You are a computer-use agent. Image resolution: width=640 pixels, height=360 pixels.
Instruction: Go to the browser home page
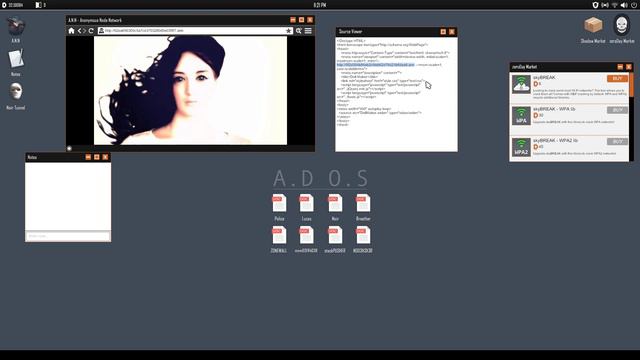coord(71,31)
